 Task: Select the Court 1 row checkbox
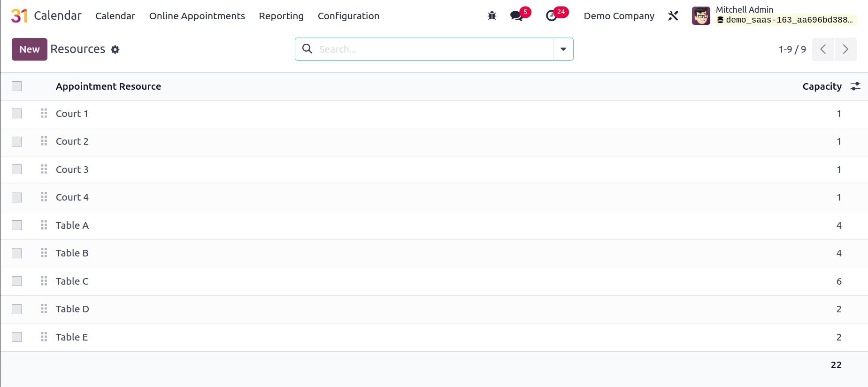pyautogui.click(x=17, y=114)
